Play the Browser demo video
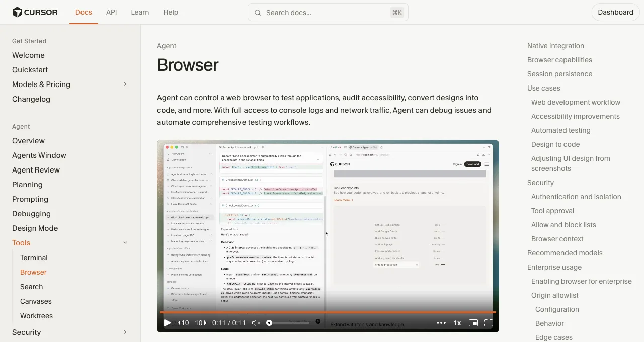Screen dimensions: 644x342 (168, 323)
